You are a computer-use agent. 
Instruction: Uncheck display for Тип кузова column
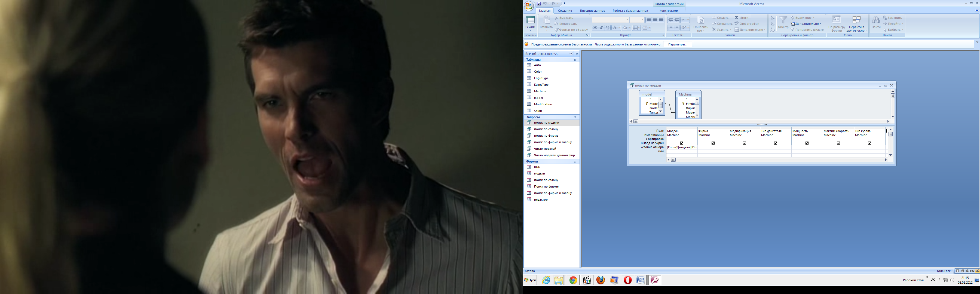point(869,143)
